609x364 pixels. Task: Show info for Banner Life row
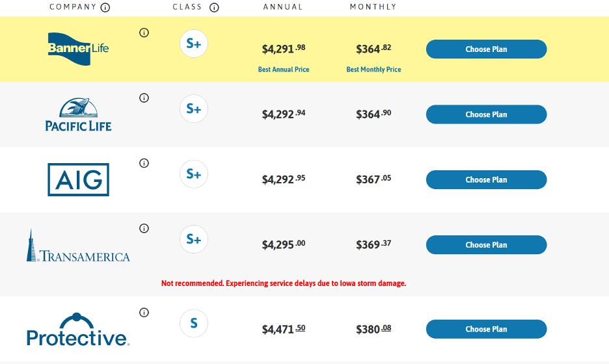(x=144, y=32)
